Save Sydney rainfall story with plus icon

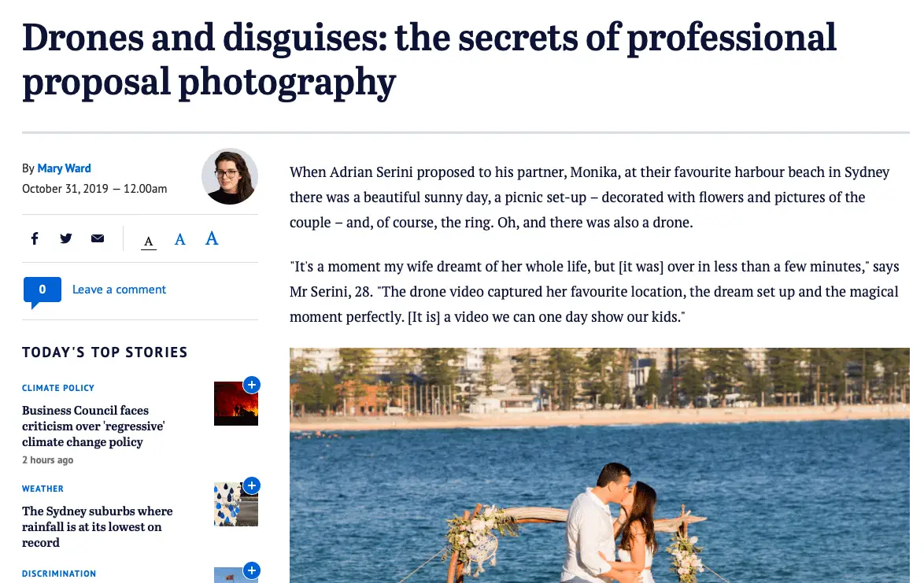pyautogui.click(x=252, y=486)
